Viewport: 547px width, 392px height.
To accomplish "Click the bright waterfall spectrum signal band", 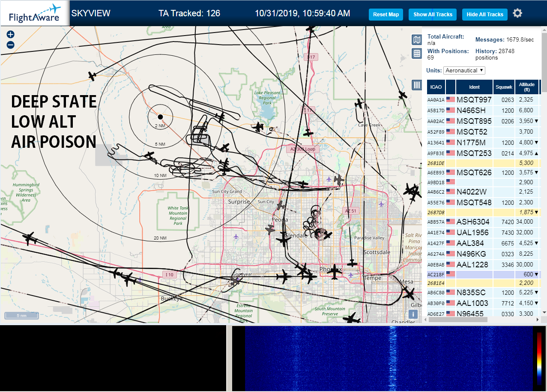I will [x=392, y=358].
